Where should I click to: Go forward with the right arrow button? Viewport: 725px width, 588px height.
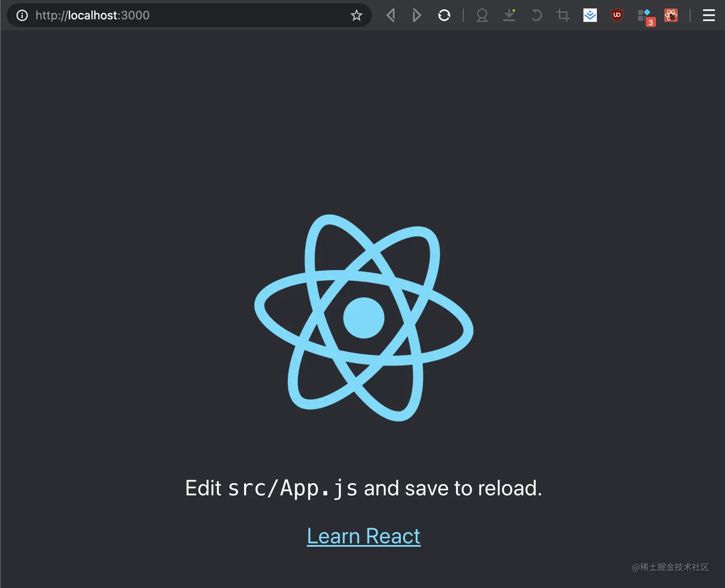click(417, 15)
